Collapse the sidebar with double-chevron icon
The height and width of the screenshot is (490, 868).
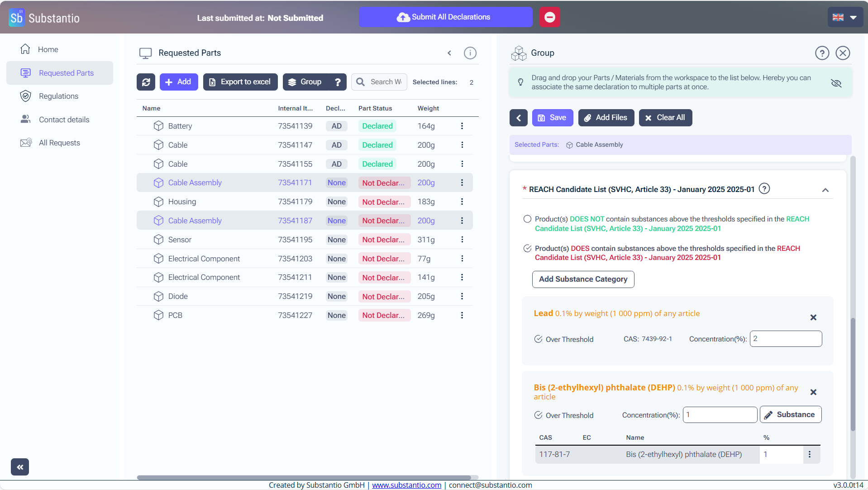[x=20, y=467]
